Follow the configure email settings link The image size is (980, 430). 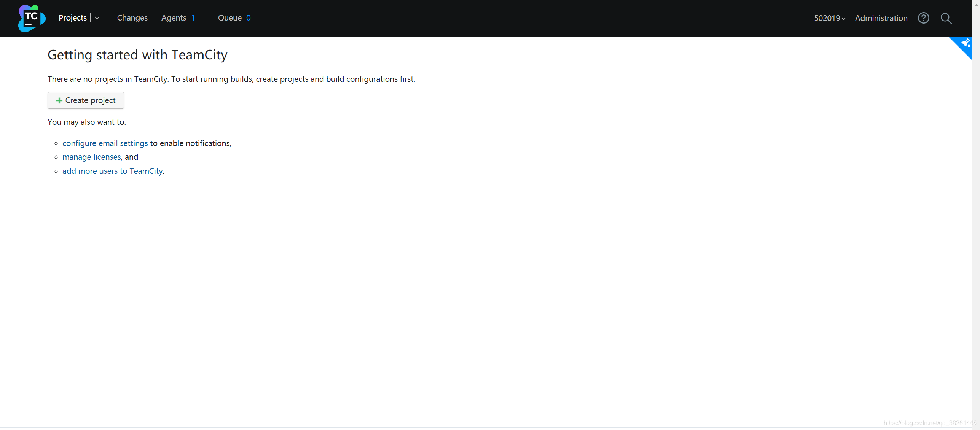(x=105, y=143)
